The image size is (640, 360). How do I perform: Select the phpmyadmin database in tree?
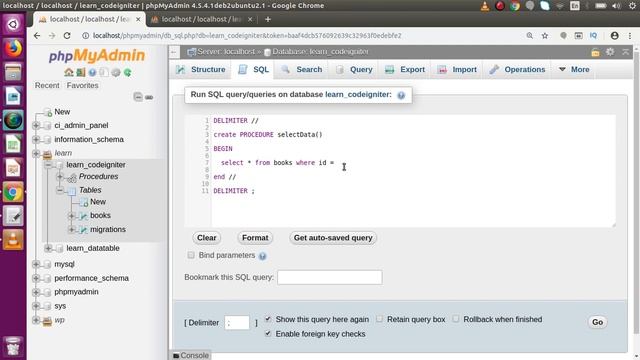[x=76, y=292]
